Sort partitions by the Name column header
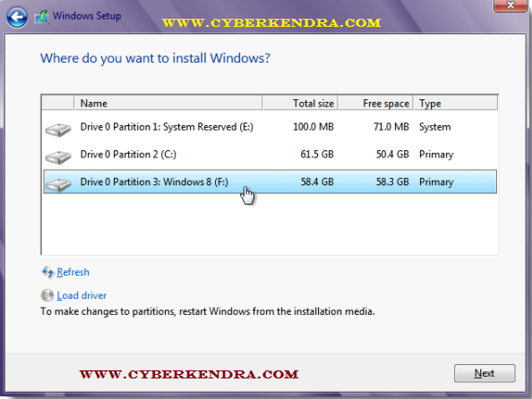This screenshot has height=399, width=532. click(x=168, y=103)
